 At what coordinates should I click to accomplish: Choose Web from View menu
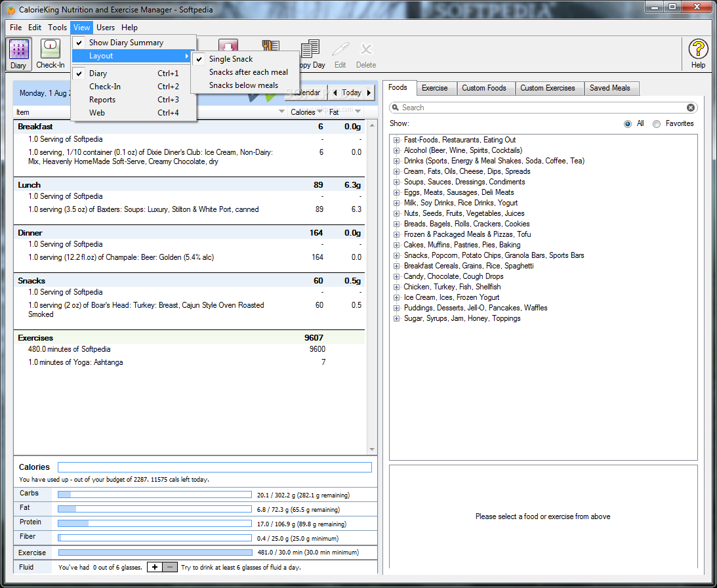pos(134,113)
